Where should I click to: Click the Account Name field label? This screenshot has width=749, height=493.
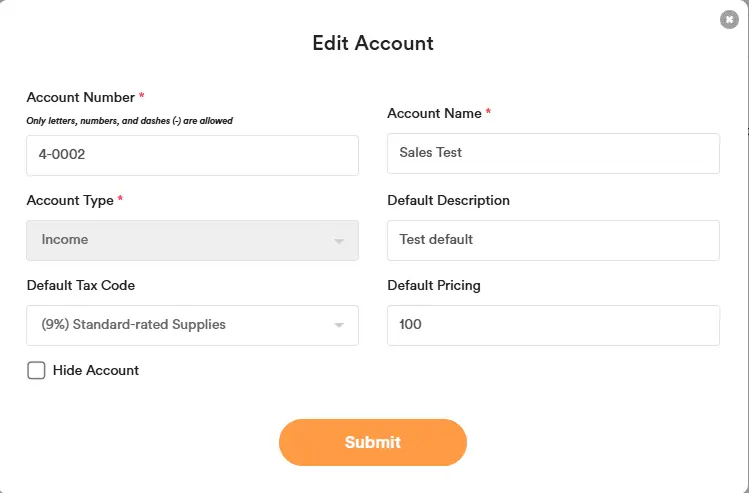(435, 114)
